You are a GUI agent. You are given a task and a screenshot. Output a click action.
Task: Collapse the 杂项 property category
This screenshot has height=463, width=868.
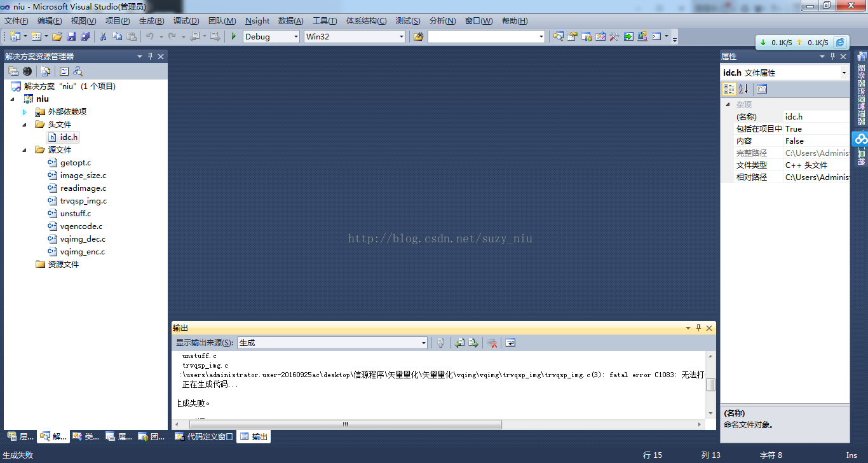coord(728,104)
